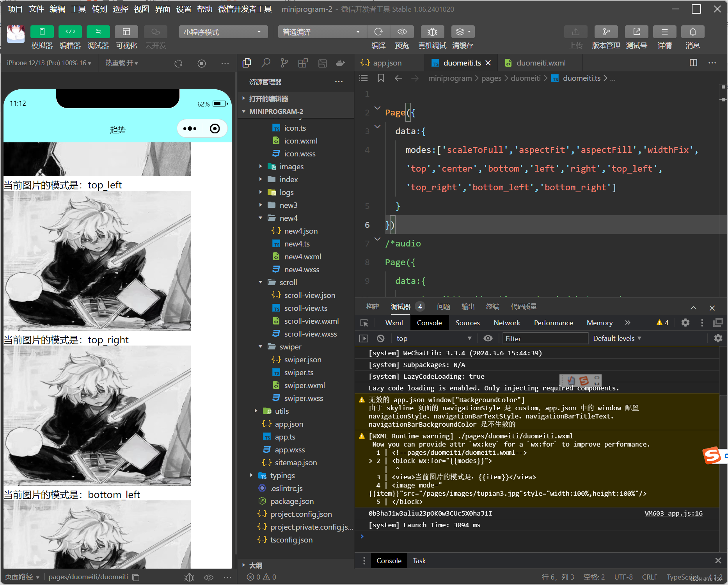Viewport: 728px width, 585px height.
Task: Click the preview (预览) eye icon
Action: (402, 32)
